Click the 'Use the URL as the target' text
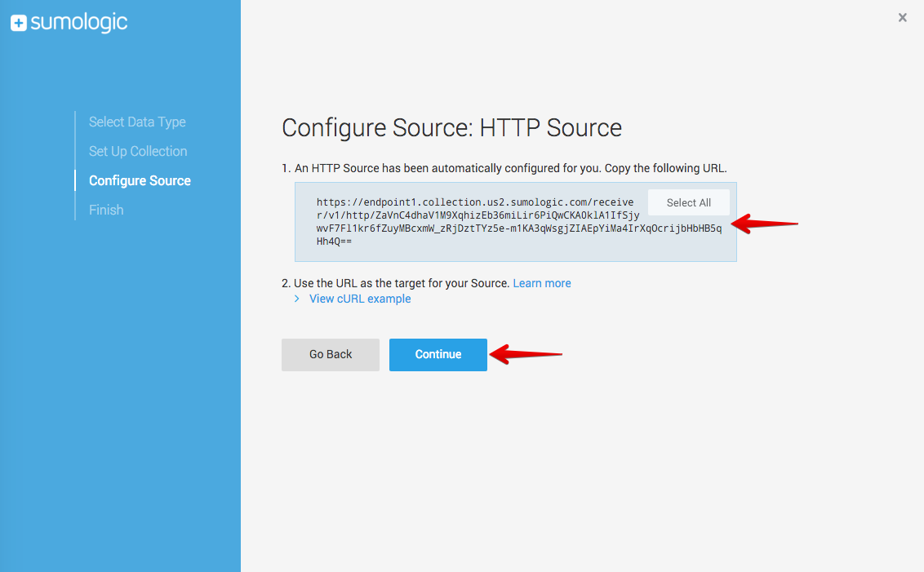The width and height of the screenshot is (924, 572). click(401, 283)
